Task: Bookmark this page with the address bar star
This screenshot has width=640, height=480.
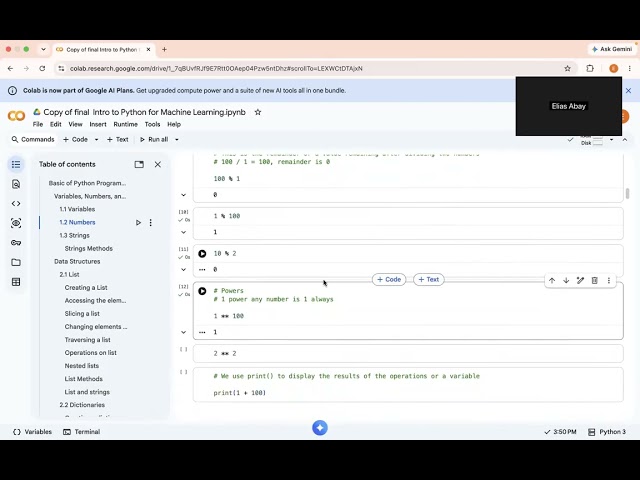Action: [567, 69]
